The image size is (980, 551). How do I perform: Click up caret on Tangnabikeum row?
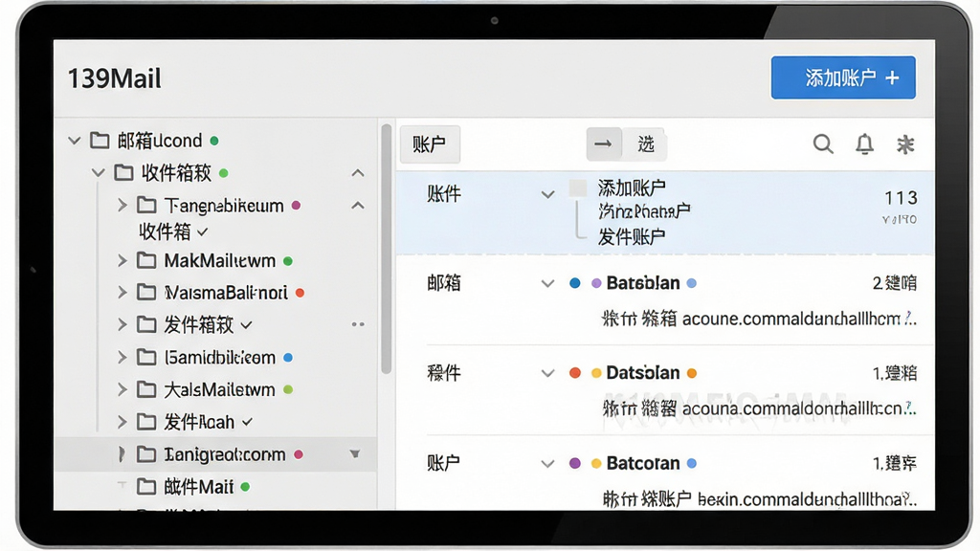pyautogui.click(x=358, y=205)
